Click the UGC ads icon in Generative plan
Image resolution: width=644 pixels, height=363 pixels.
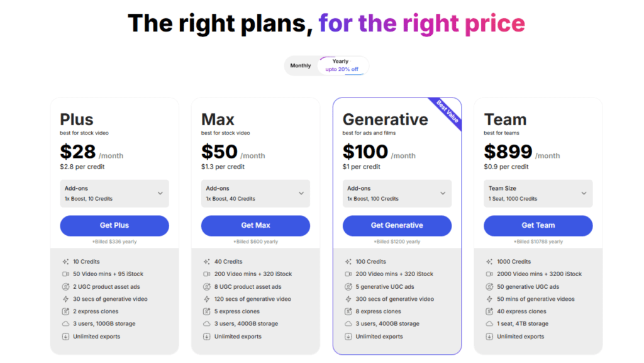[x=348, y=287]
